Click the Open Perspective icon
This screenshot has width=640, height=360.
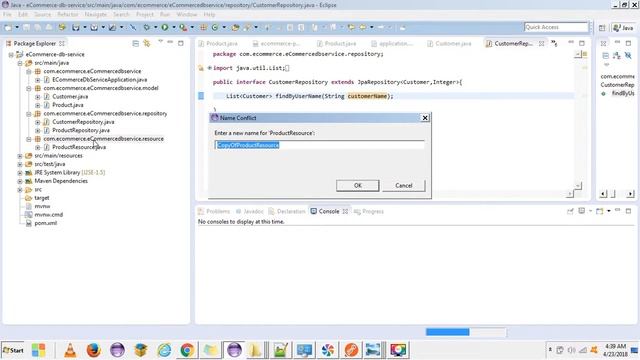click(x=602, y=28)
